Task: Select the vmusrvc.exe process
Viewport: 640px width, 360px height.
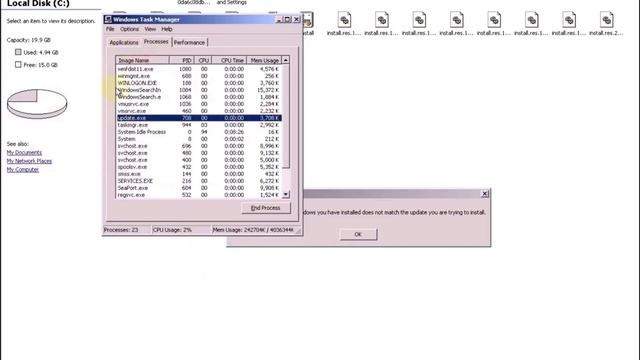Action: [x=198, y=104]
